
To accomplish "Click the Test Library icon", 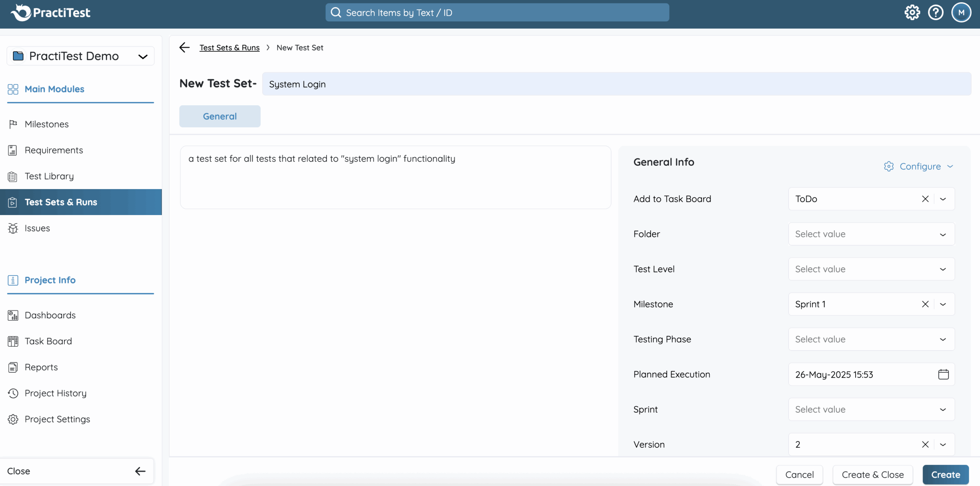I will coord(13,176).
